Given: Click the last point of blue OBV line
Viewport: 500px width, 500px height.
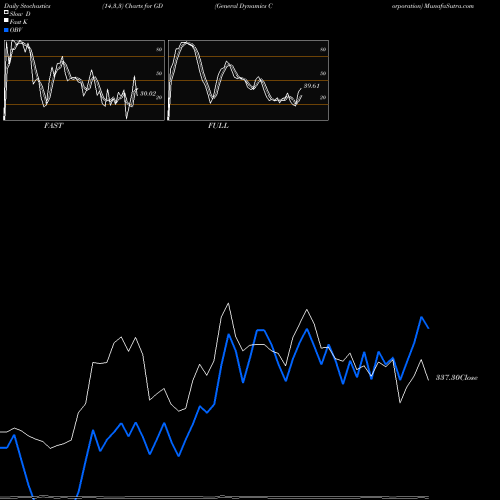Looking at the screenshot, I should click(429, 329).
